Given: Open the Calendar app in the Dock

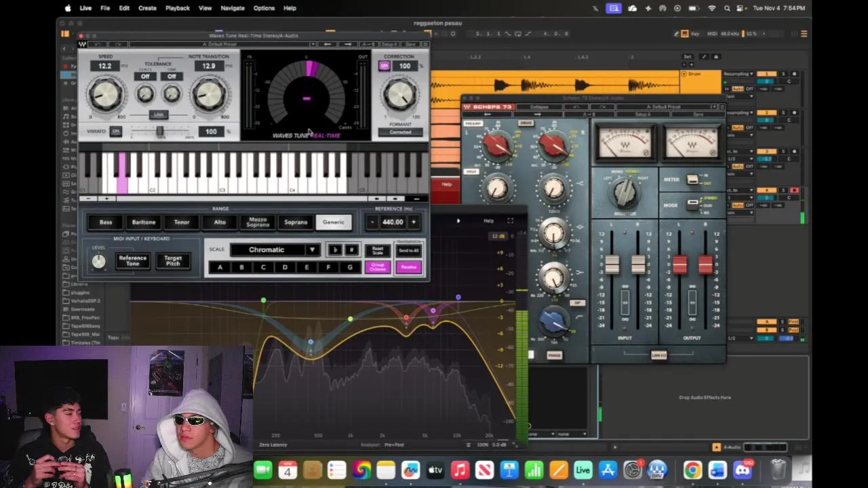Looking at the screenshot, I should pyautogui.click(x=288, y=470).
